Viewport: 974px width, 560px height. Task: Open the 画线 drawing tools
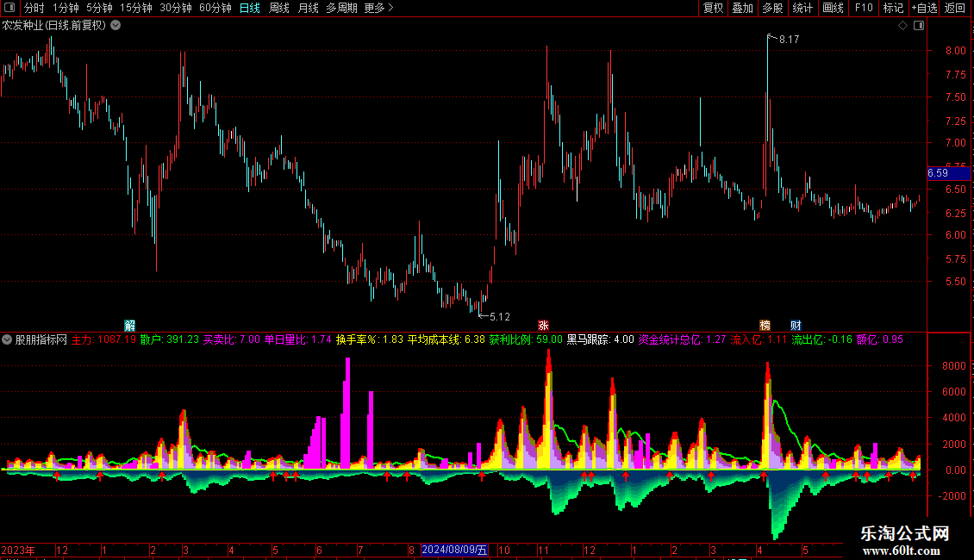pos(833,8)
